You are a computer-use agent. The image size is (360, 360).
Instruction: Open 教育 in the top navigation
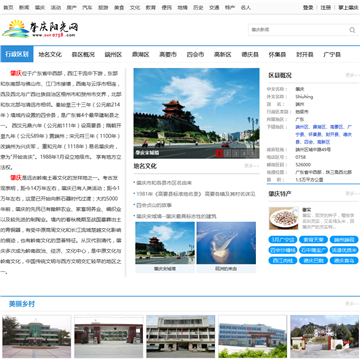(x=151, y=7)
